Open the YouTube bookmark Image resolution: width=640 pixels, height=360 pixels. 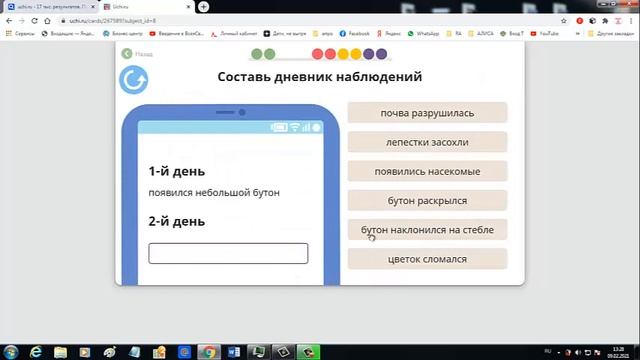pos(544,33)
